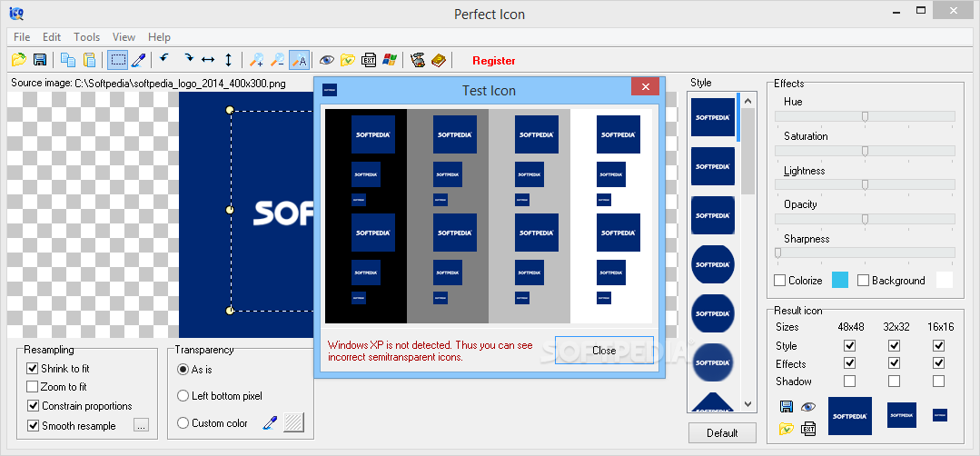980x456 pixels.
Task: Open the File menu
Action: pyautogui.click(x=22, y=37)
